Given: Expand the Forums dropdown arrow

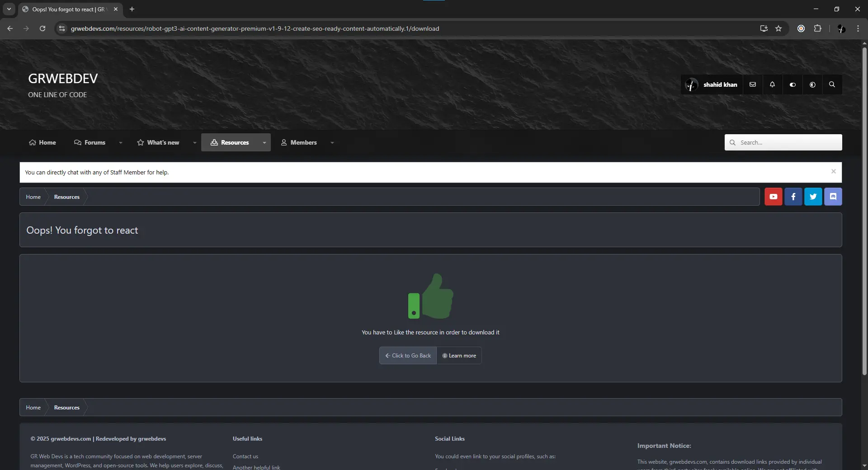Looking at the screenshot, I should [121, 143].
